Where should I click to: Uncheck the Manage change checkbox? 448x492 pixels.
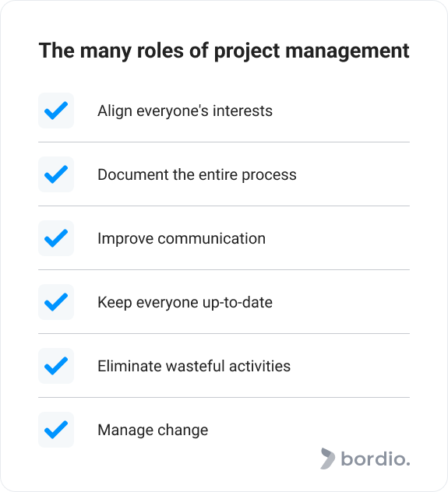click(56, 430)
